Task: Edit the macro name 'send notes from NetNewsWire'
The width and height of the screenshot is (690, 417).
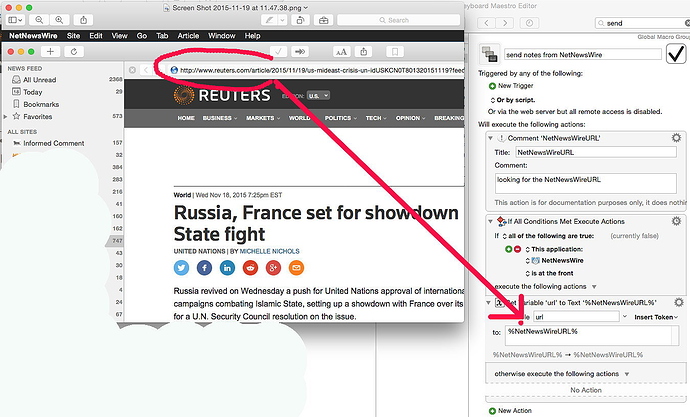Action: [583, 55]
